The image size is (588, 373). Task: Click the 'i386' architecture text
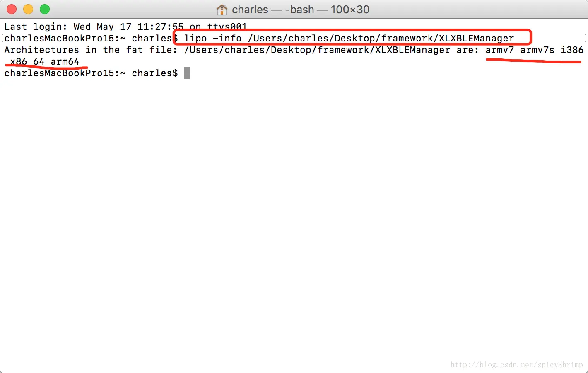pyautogui.click(x=572, y=50)
